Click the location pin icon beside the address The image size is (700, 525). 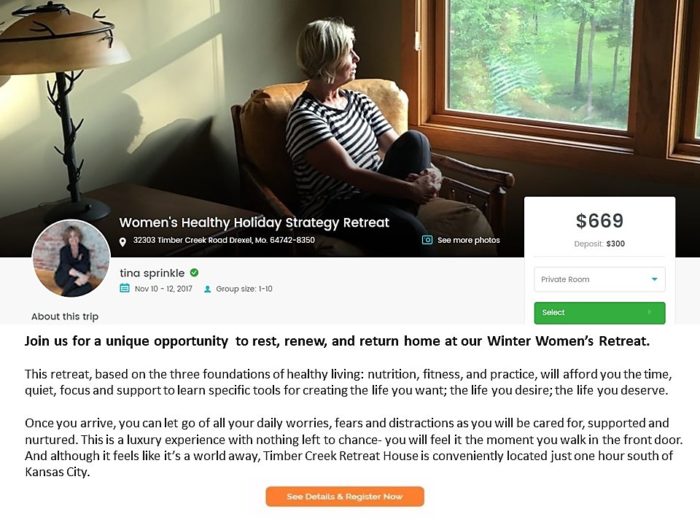(x=123, y=242)
